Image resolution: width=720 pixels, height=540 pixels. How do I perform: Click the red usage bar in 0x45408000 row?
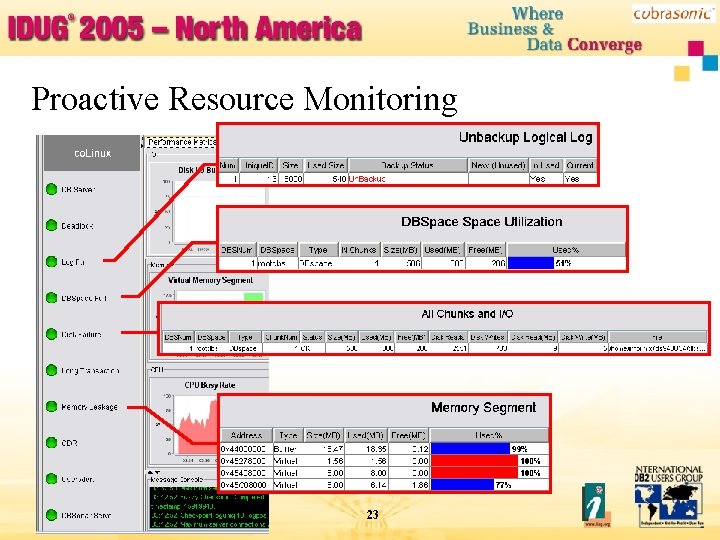[x=475, y=472]
